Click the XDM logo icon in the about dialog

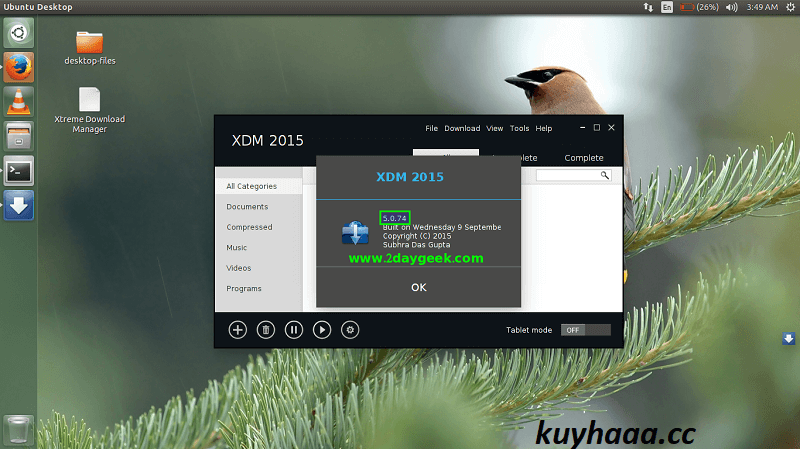(x=355, y=233)
